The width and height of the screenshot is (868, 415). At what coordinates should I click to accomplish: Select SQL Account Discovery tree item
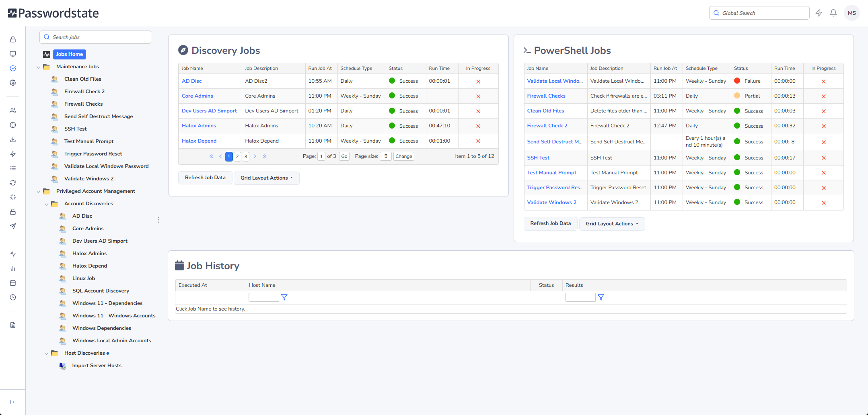coord(101,291)
